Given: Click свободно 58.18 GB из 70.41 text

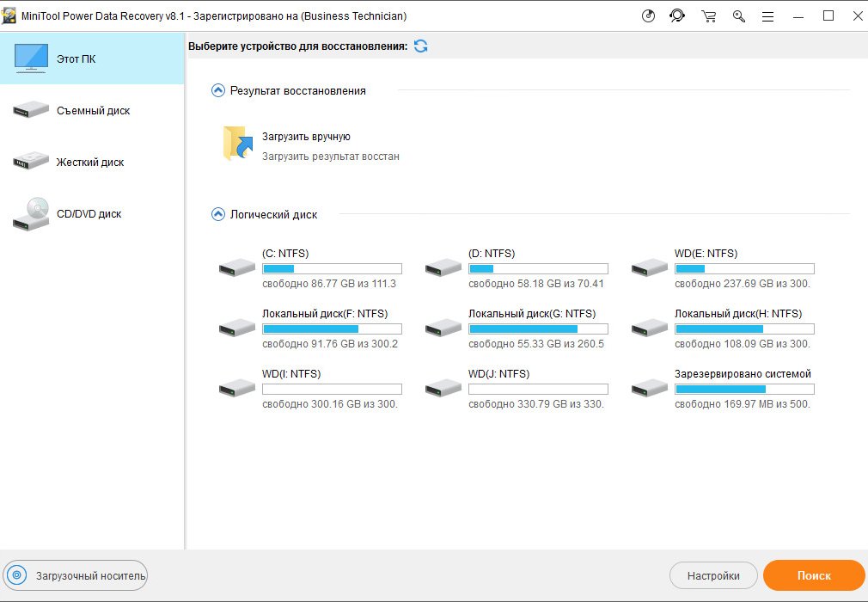Looking at the screenshot, I should 536,284.
